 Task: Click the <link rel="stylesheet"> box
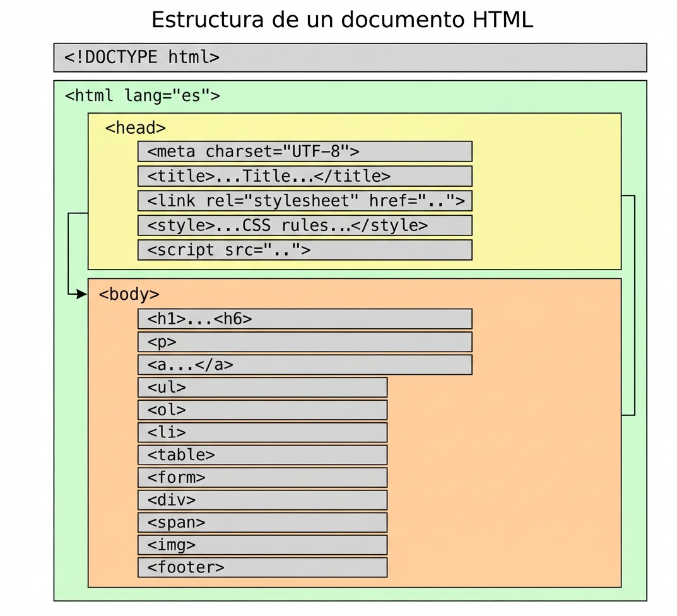(305, 201)
